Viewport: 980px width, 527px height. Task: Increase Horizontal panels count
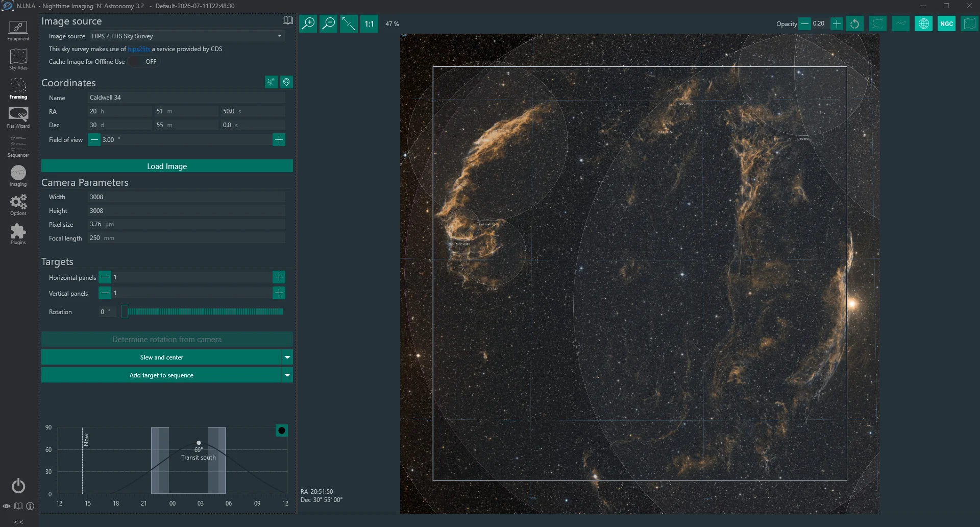[279, 277]
